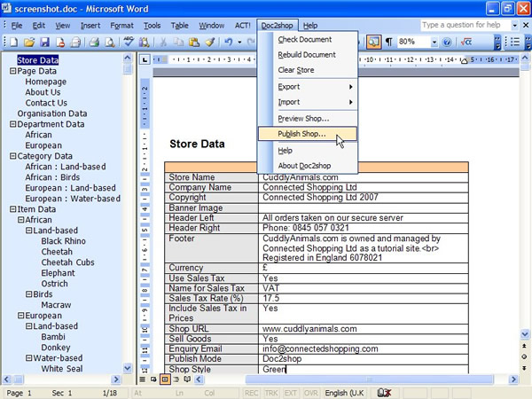Open the equation editor square-root icon
The height and width of the screenshot is (399, 532).
click(x=466, y=42)
